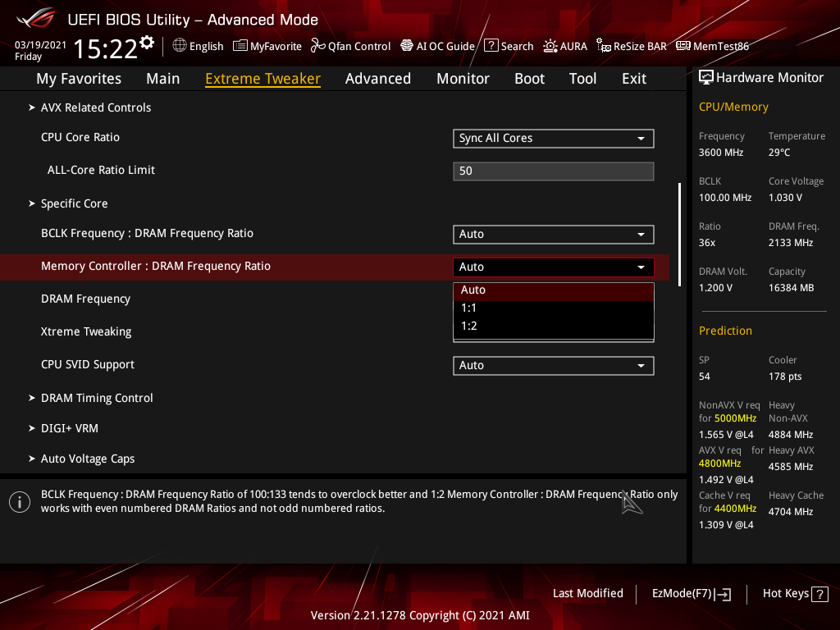Switch to Main tab
The width and height of the screenshot is (840, 630).
click(x=163, y=79)
